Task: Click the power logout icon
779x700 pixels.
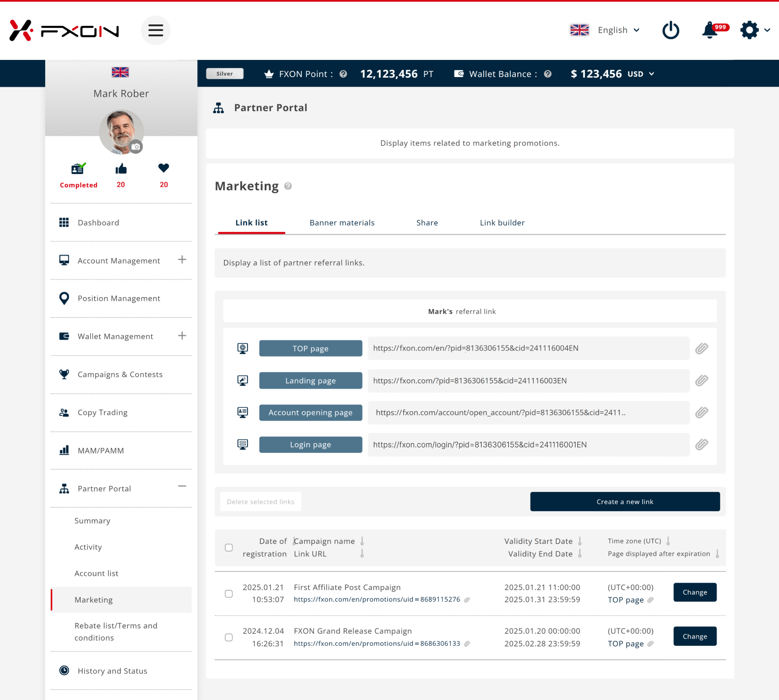Action: [670, 30]
